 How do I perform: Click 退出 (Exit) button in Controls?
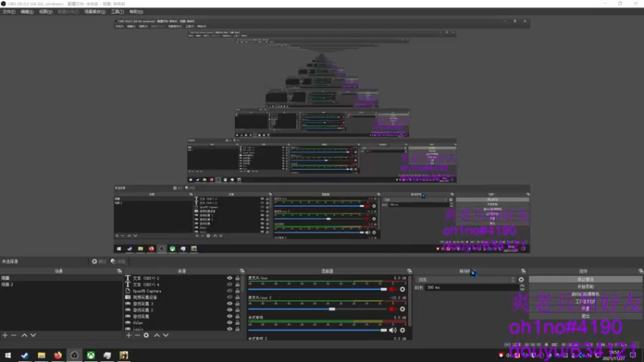(585, 316)
